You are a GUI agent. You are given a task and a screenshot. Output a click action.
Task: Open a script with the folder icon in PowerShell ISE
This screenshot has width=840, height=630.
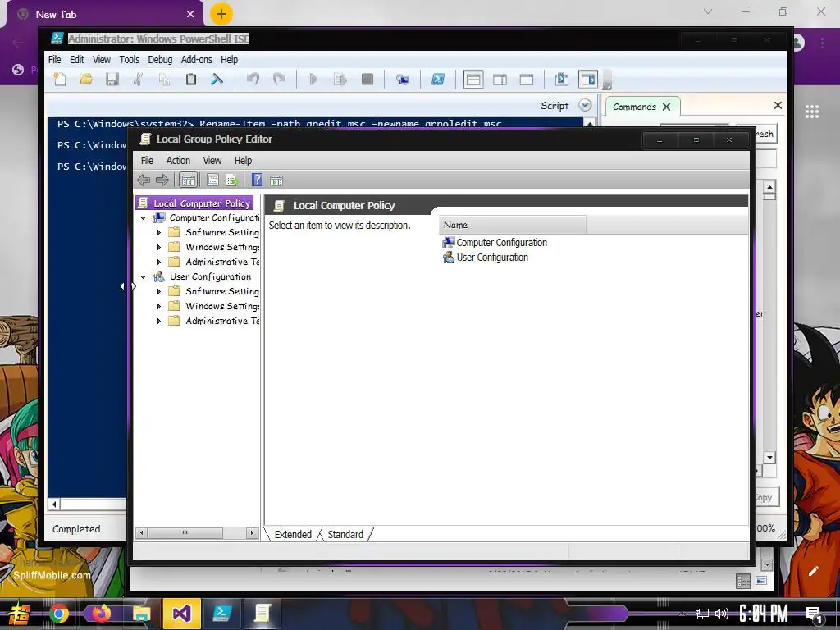tap(85, 80)
